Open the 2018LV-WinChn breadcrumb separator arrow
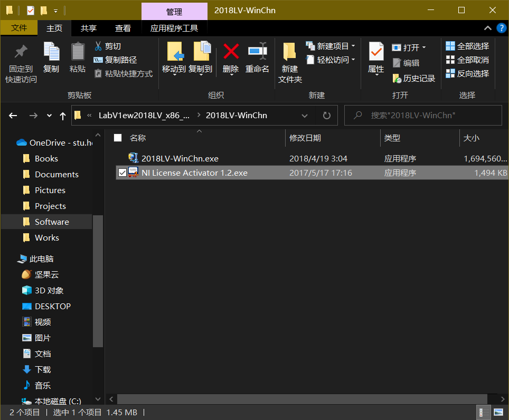The image size is (509, 420). click(x=199, y=116)
